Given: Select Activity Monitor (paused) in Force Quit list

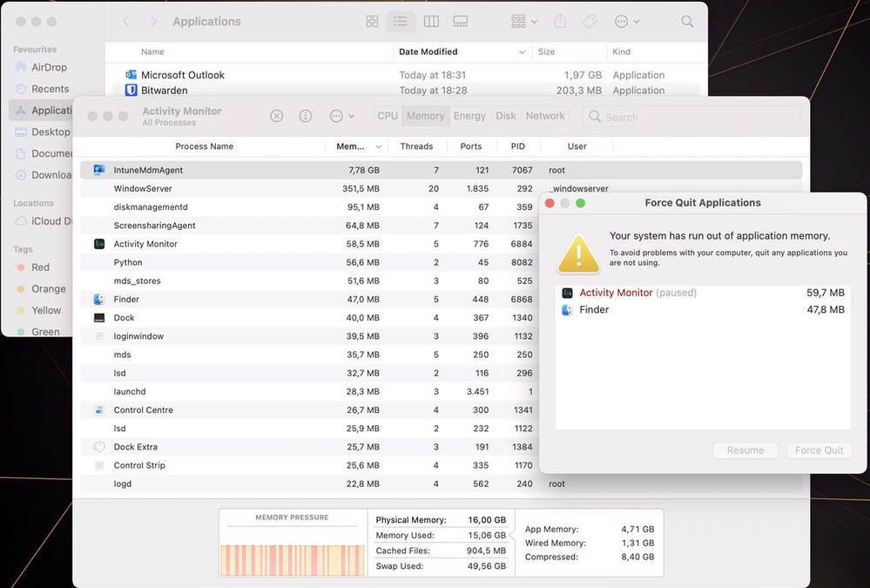Looking at the screenshot, I should pos(703,293).
